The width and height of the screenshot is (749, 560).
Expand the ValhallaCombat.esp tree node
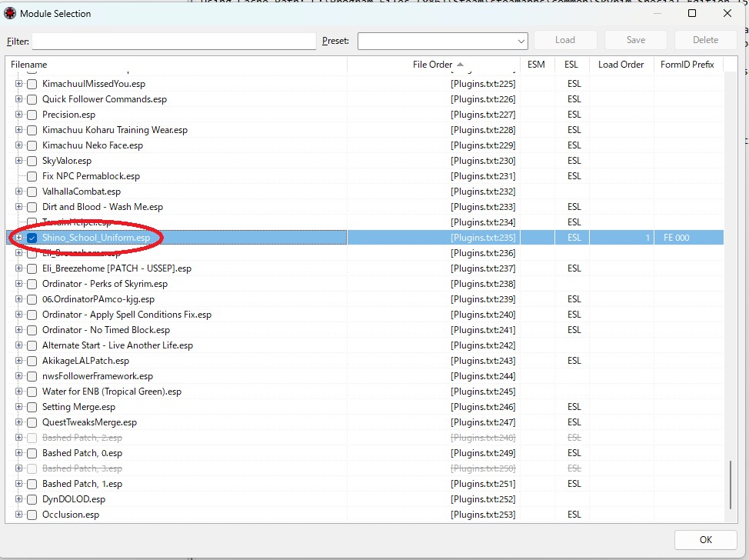(x=19, y=192)
